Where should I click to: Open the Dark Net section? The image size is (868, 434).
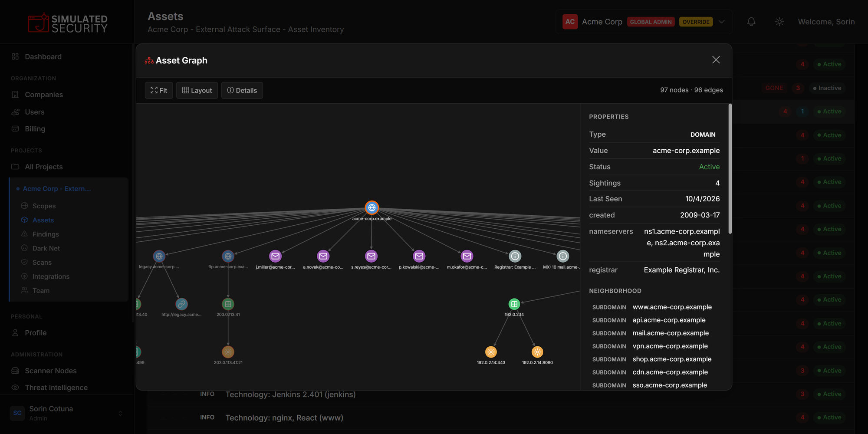click(x=46, y=248)
